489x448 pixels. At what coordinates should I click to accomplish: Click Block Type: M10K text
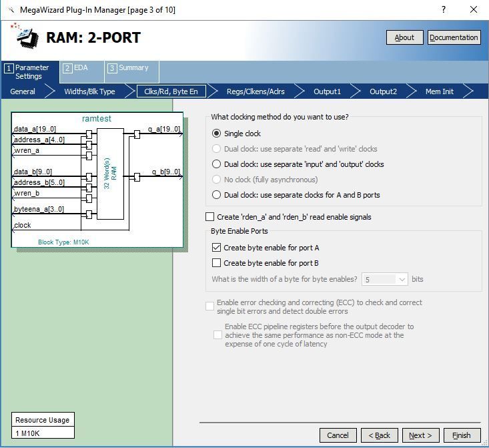[x=63, y=242]
